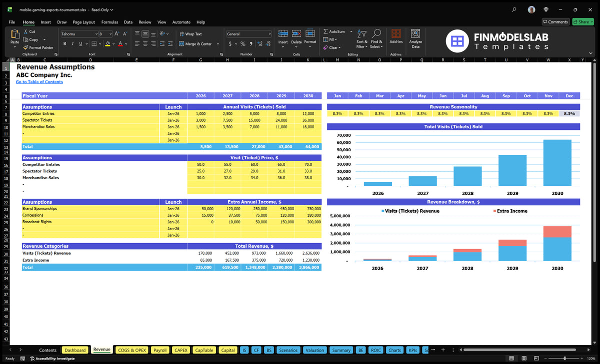Open font color dropdown arrow
Screen dimensions: 600x364
pos(126,44)
